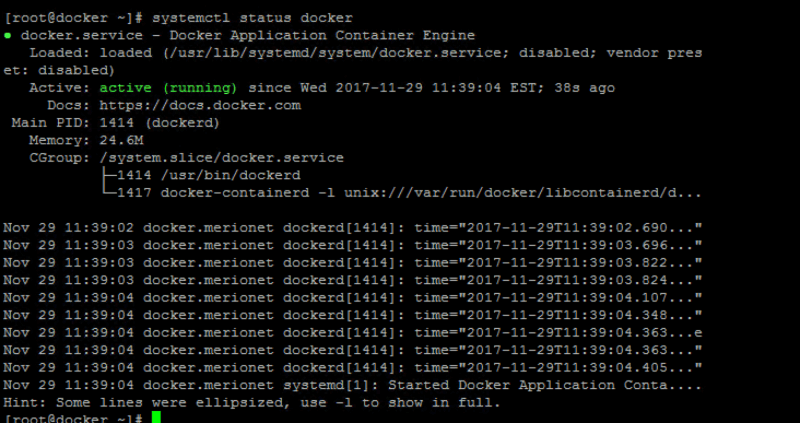Viewport: 800px width, 423px height.
Task: Click the green 'active (running)' status text
Action: click(x=168, y=88)
